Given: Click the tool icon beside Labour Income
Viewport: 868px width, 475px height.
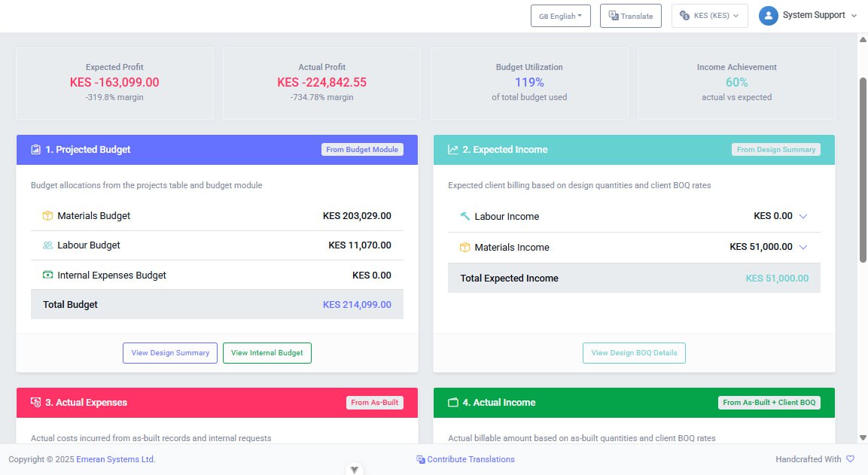Looking at the screenshot, I should (465, 216).
